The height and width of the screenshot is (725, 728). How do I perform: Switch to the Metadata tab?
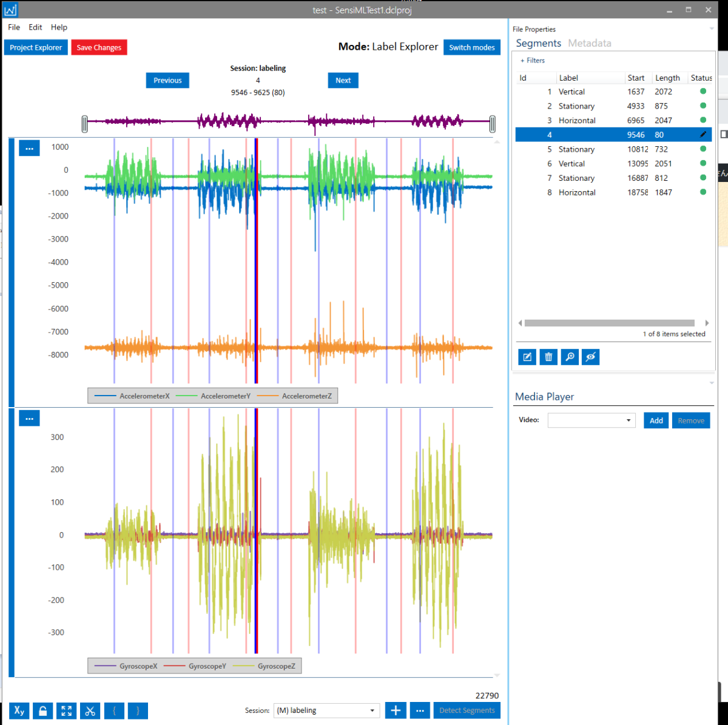click(x=589, y=43)
